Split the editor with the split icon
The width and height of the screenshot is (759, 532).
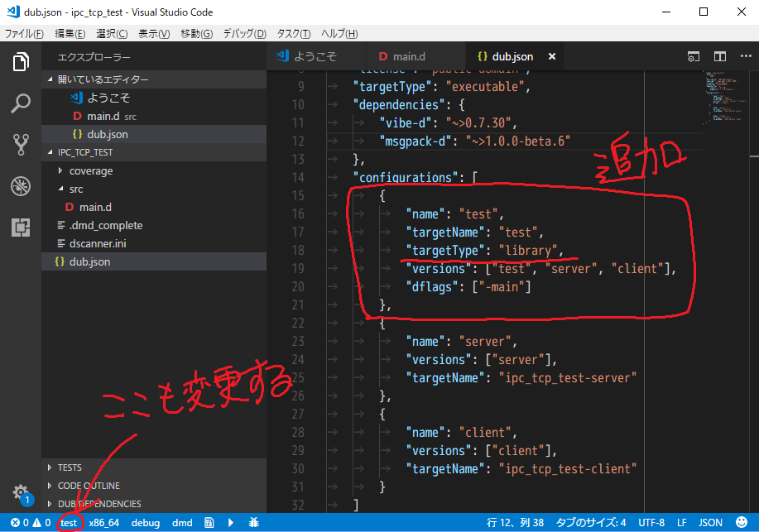click(x=719, y=56)
